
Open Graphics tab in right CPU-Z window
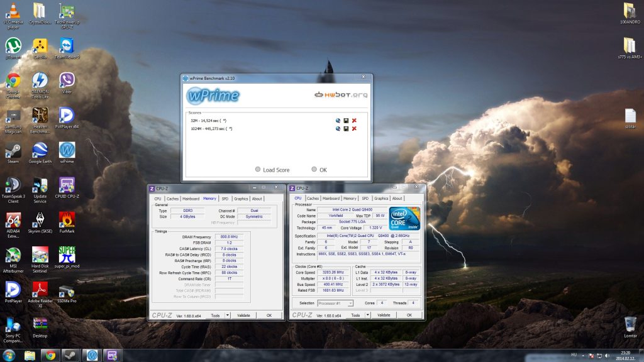pos(381,198)
